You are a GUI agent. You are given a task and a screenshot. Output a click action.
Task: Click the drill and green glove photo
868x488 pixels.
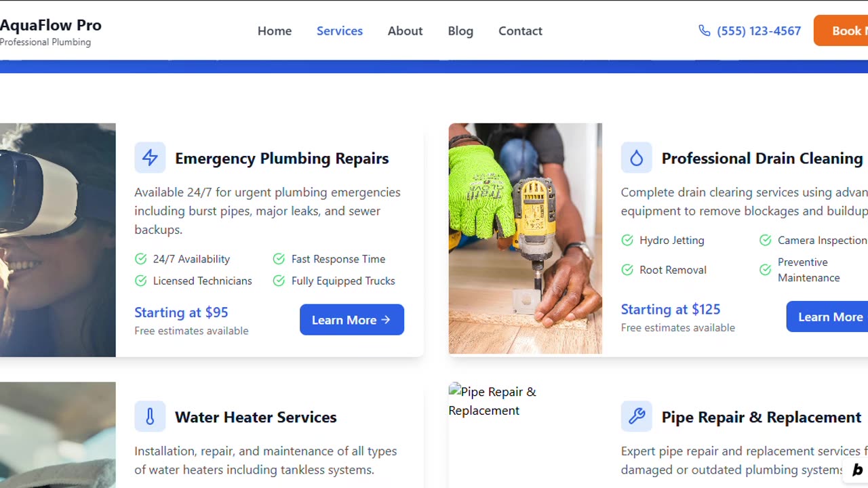pos(526,239)
